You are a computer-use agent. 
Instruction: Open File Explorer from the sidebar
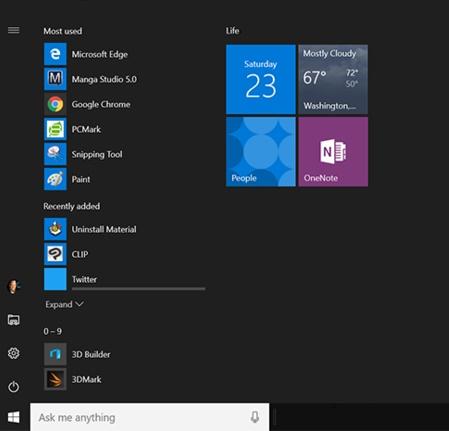click(14, 320)
